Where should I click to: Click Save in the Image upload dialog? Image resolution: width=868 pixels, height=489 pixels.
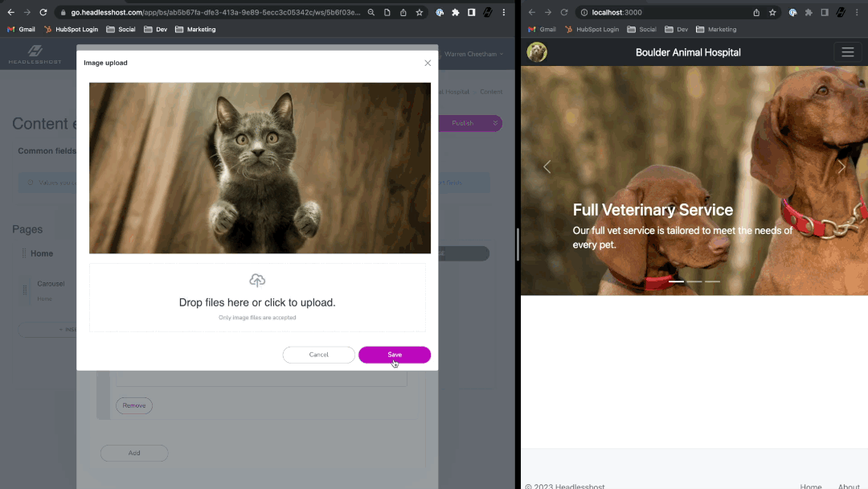[394, 355]
